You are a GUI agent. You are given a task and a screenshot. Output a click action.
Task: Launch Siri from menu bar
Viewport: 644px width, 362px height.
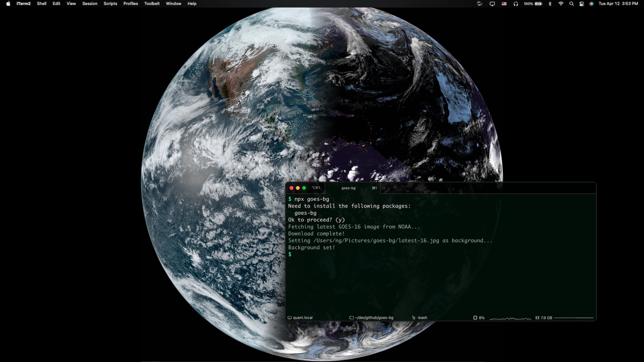[591, 4]
